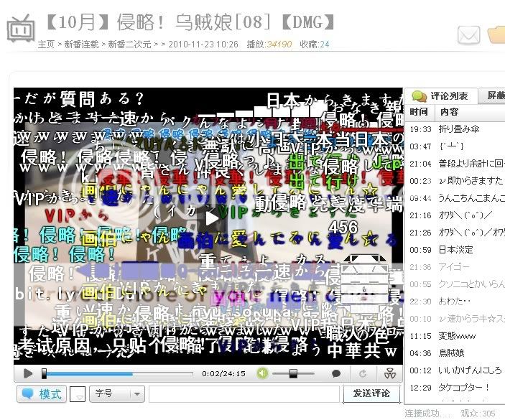Select the comment row 烏賊娘 at 04:36
Image resolution: width=505 pixels, height=420 pixels.
coord(455,353)
